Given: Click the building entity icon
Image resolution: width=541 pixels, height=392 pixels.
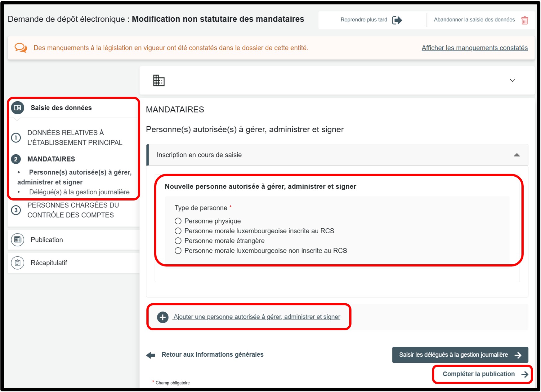Looking at the screenshot, I should 159,81.
